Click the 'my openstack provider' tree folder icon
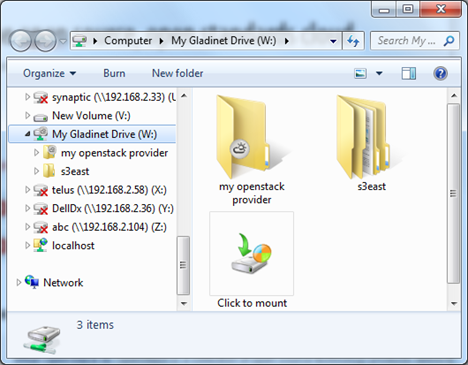The height and width of the screenshot is (365, 468). [x=50, y=152]
